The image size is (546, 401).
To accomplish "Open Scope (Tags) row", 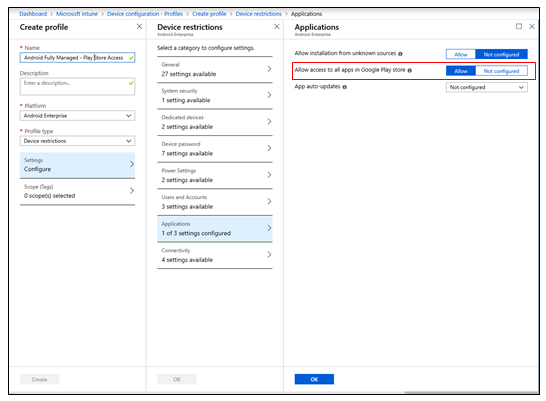I will [x=77, y=191].
